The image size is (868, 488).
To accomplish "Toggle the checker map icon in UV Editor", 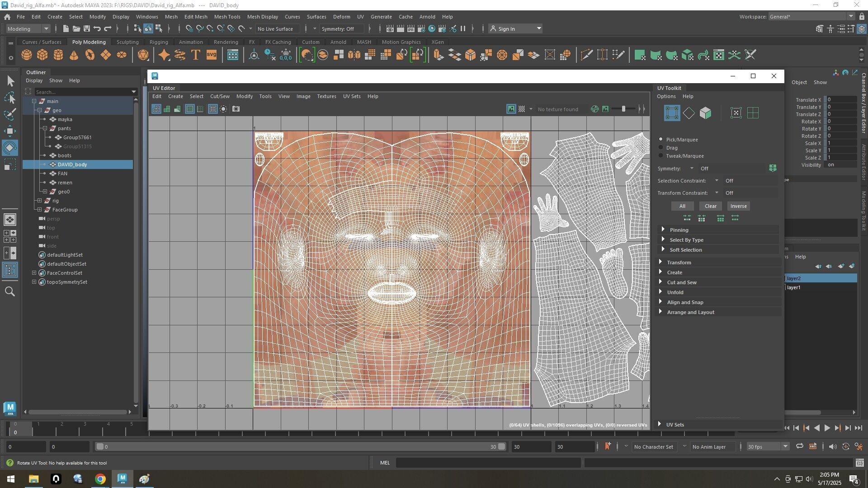I will coord(522,109).
